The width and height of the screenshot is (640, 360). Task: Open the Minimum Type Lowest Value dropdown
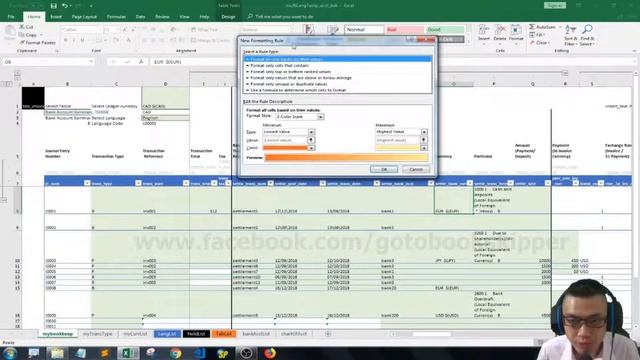(311, 132)
